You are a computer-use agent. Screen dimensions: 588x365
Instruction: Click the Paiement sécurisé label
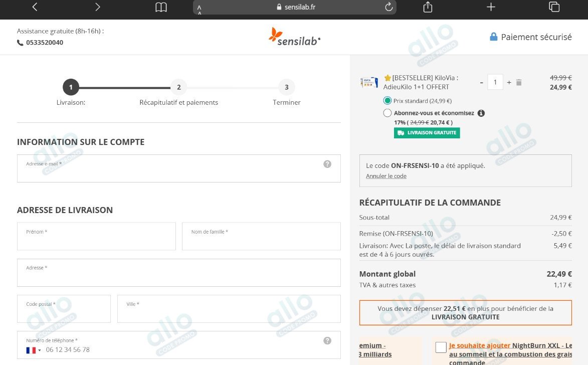click(536, 37)
